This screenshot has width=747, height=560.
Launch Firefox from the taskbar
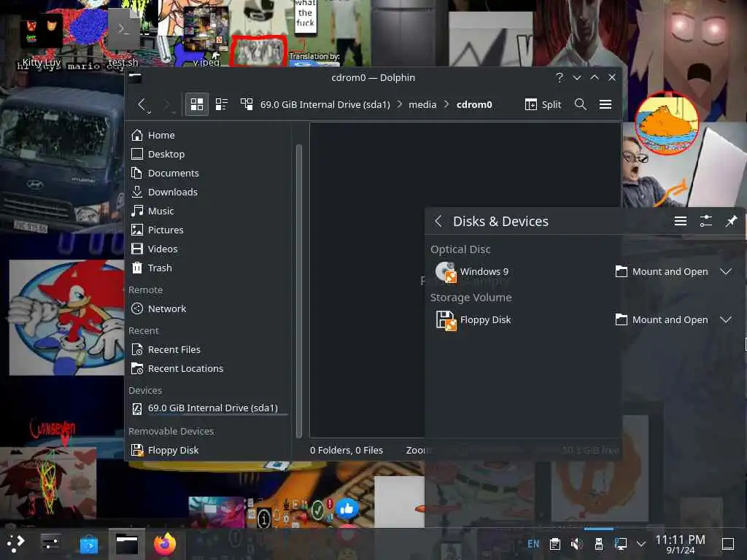point(165,543)
